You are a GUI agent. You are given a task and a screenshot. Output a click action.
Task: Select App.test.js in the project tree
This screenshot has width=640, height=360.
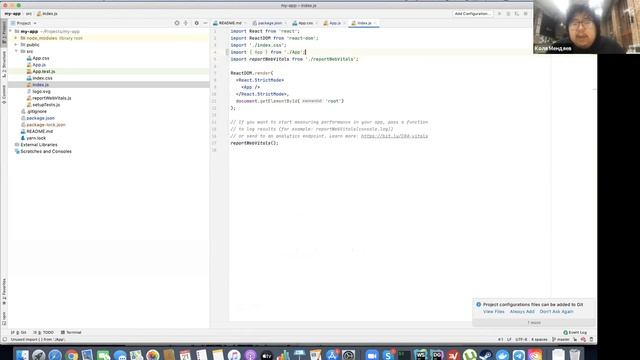pos(44,71)
